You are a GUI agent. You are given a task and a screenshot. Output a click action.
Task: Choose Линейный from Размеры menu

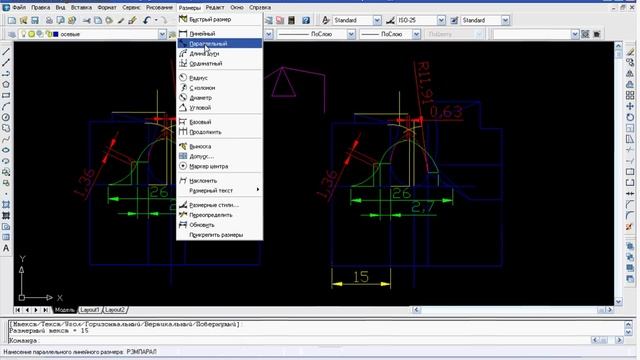coord(220,33)
